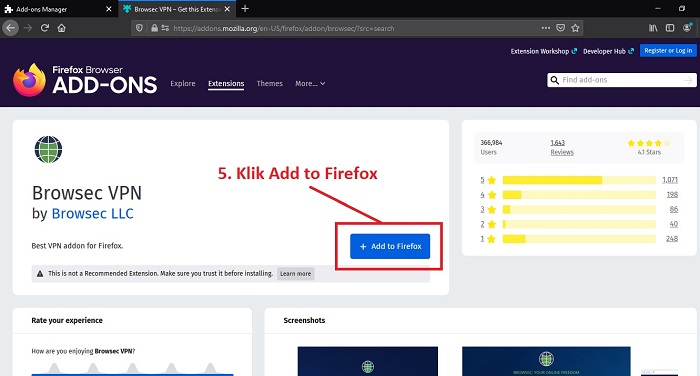The width and height of the screenshot is (700, 376).
Task: Save page to Pocket
Action: pos(560,28)
